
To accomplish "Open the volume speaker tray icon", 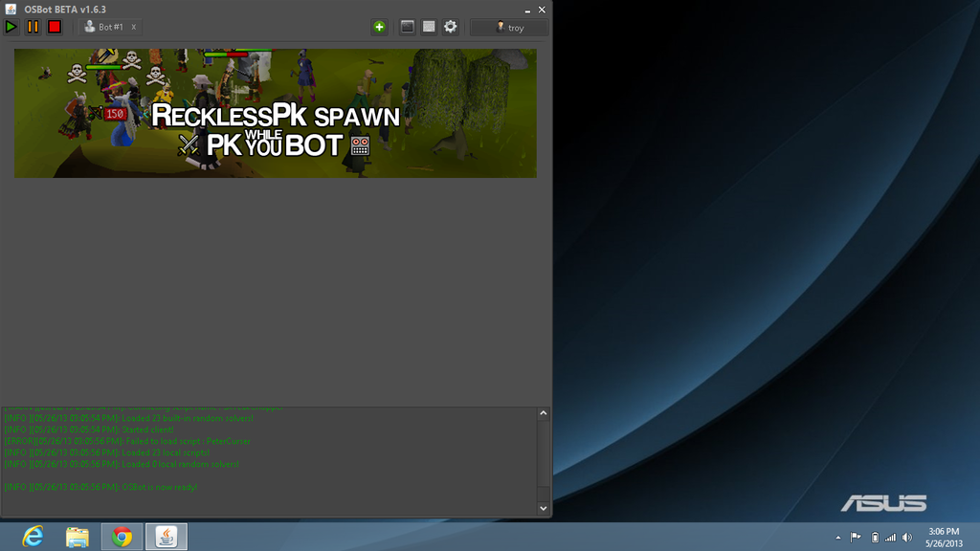I will pos(907,538).
